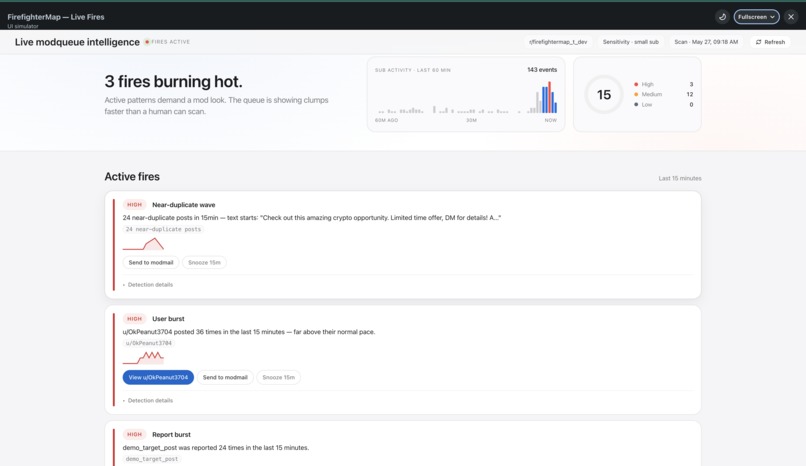
Task: Send Near-duplicate wave to modmail
Action: (151, 263)
